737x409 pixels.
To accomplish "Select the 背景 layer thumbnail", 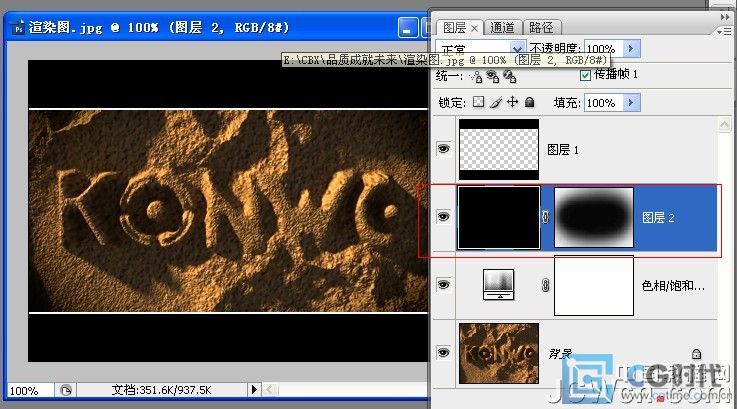I will click(x=499, y=353).
